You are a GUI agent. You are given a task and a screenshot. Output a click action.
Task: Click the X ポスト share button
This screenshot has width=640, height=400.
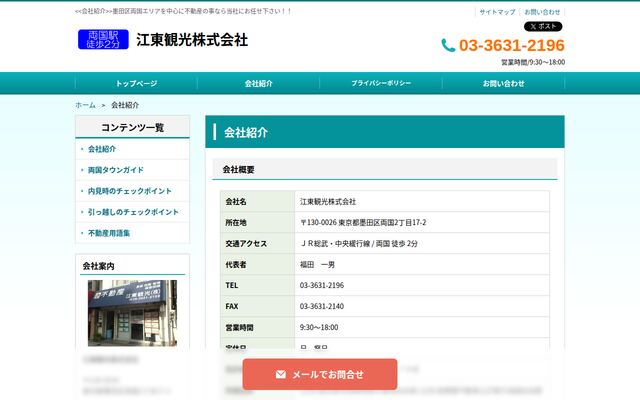tap(543, 27)
